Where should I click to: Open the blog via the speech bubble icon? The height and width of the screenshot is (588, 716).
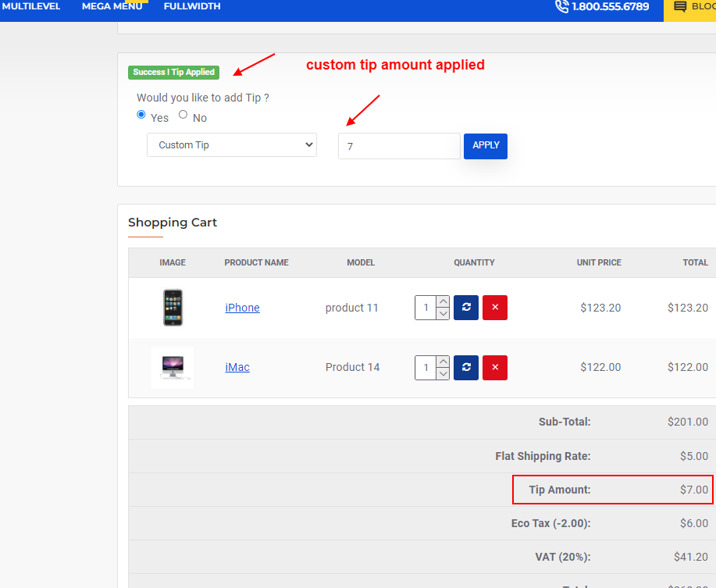(682, 6)
